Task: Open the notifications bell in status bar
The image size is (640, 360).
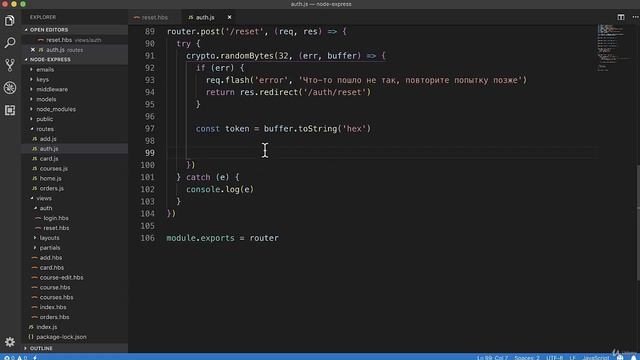Action: (x=634, y=358)
